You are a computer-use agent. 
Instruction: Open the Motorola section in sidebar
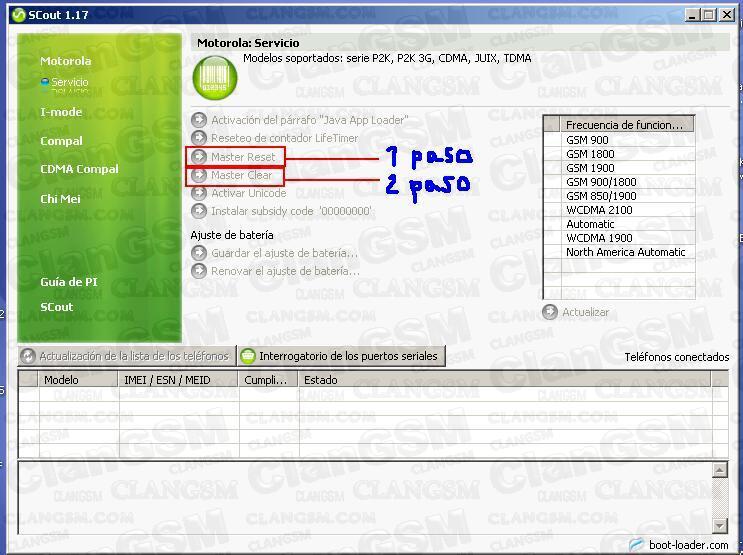tap(65, 61)
